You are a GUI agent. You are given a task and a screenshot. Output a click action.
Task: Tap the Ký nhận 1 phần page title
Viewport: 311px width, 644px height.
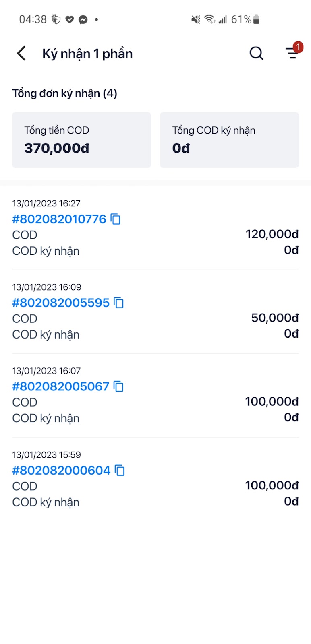pyautogui.click(x=87, y=54)
